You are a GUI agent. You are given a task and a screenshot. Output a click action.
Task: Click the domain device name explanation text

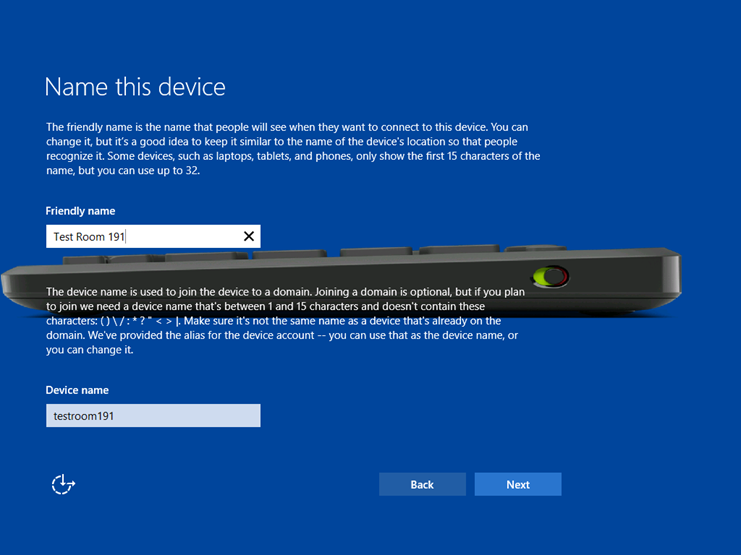click(x=290, y=320)
